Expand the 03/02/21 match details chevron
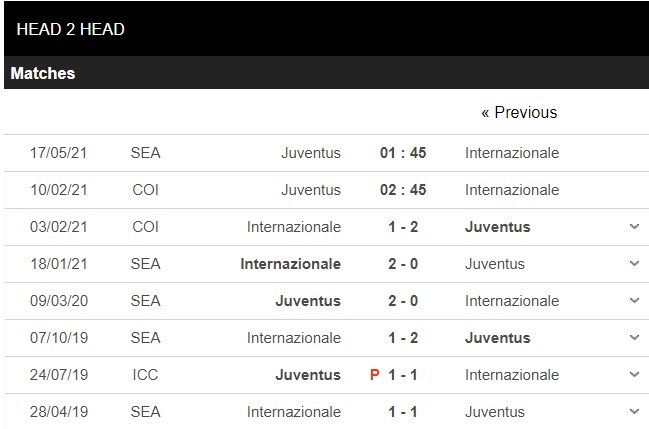Image resolution: width=649 pixels, height=429 pixels. coord(634,227)
